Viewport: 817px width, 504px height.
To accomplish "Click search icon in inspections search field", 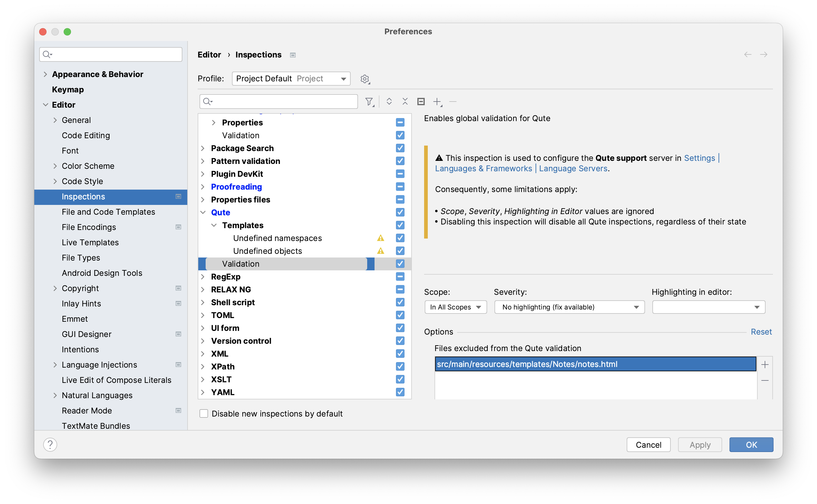I will tap(208, 101).
